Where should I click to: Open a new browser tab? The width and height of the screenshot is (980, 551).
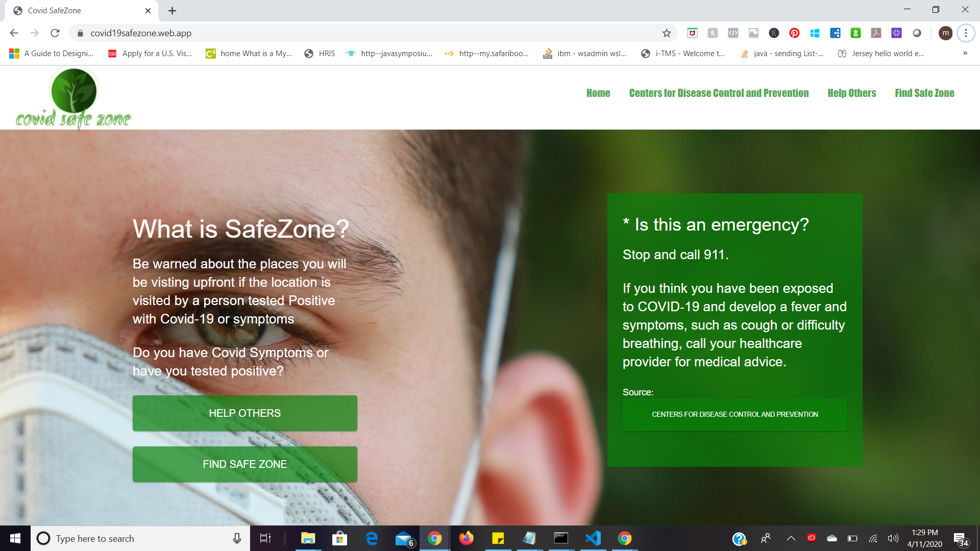(172, 10)
